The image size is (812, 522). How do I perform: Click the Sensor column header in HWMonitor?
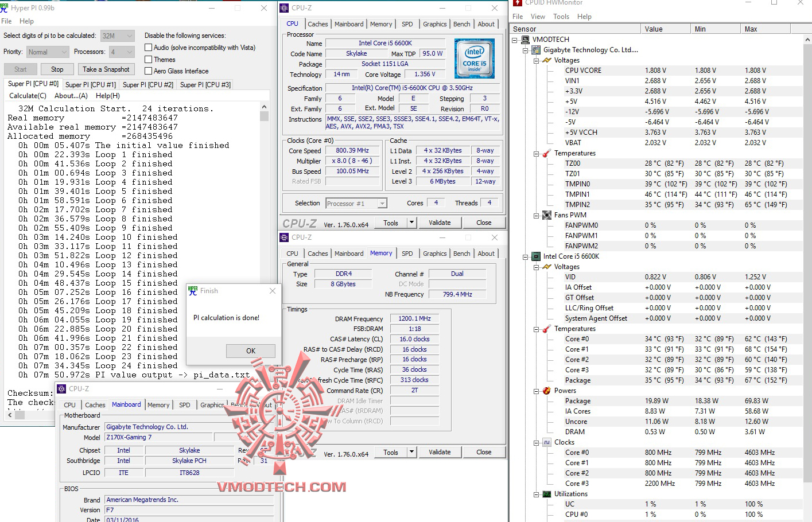[575, 29]
